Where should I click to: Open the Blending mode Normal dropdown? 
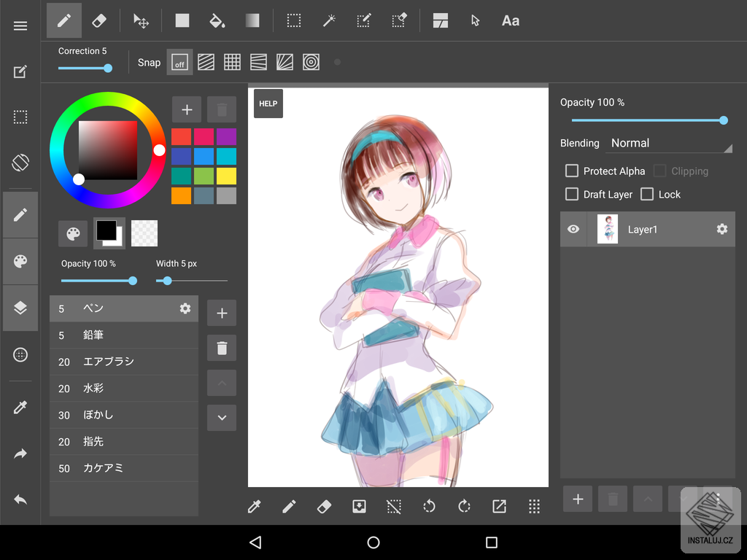pyautogui.click(x=668, y=144)
